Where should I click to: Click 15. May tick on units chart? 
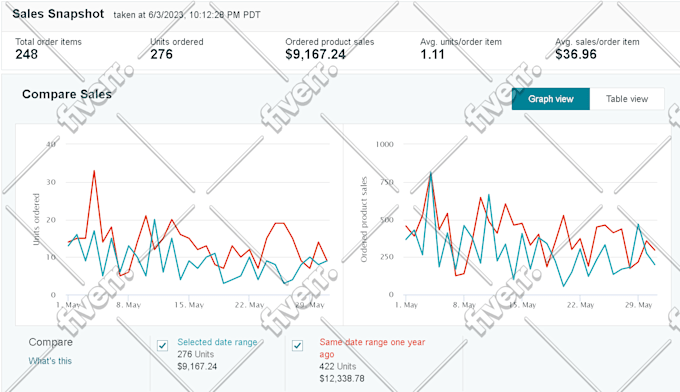coord(189,305)
